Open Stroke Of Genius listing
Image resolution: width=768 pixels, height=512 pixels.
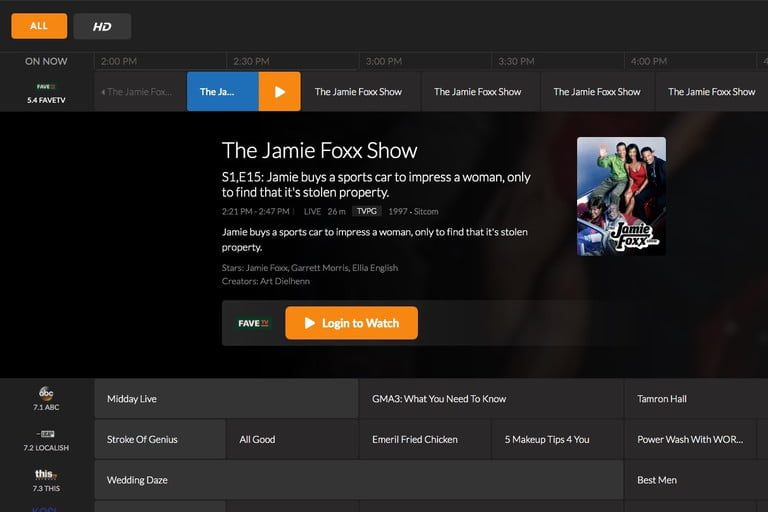pos(160,439)
